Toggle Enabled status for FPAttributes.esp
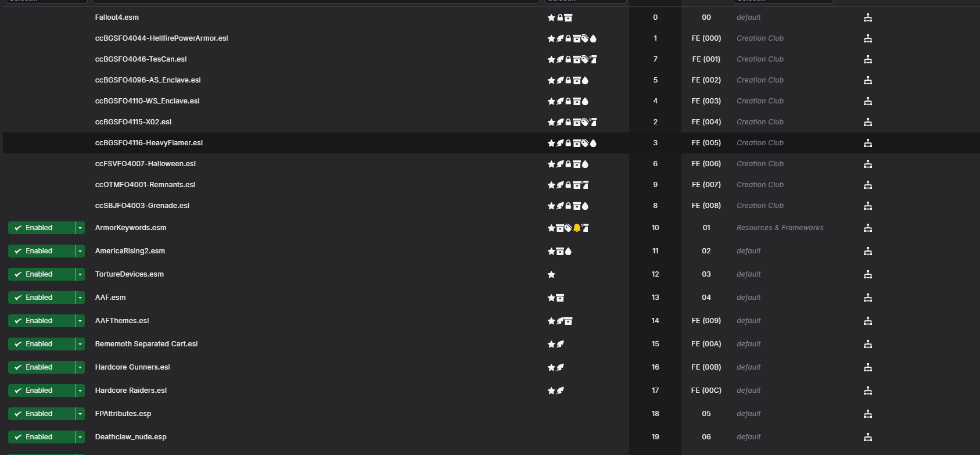This screenshot has width=980, height=455. 41,414
